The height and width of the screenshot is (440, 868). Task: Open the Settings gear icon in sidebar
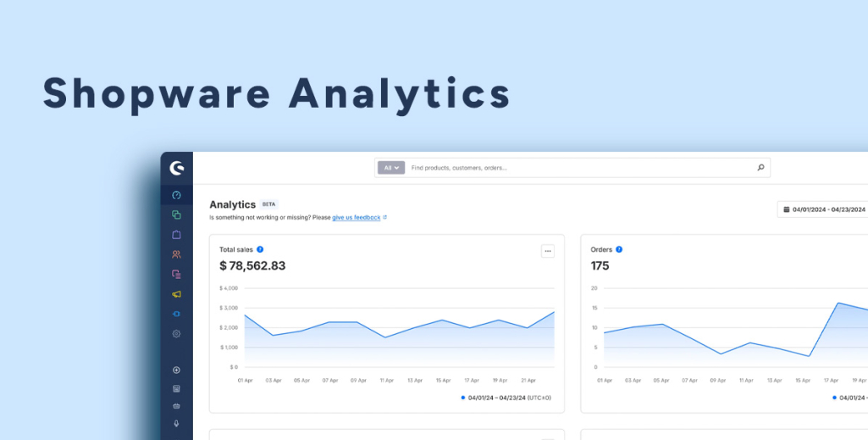coord(177,333)
